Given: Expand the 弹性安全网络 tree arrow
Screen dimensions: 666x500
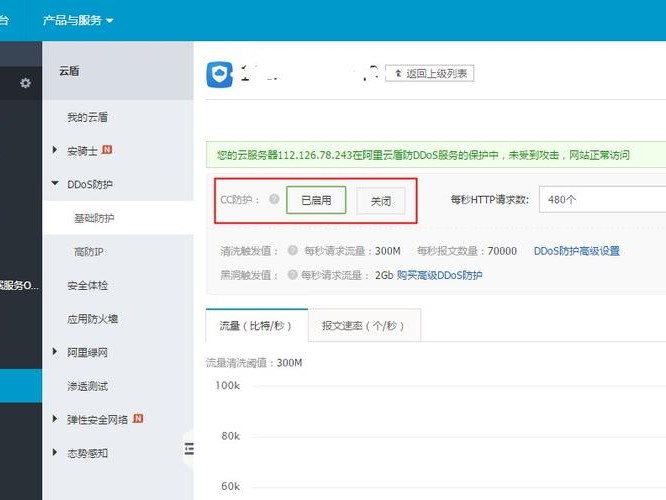Looking at the screenshot, I should coord(55,418).
